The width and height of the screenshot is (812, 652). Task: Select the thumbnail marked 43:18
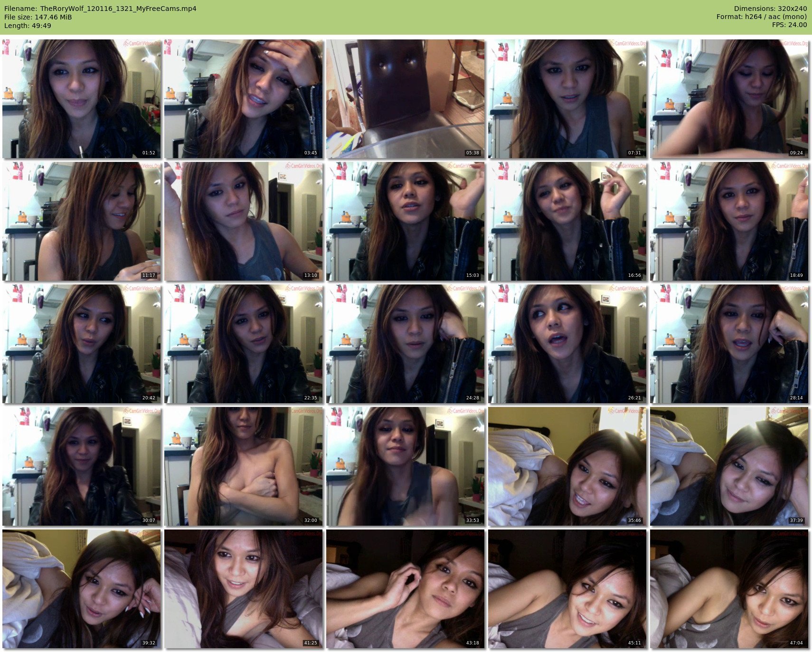406,589
